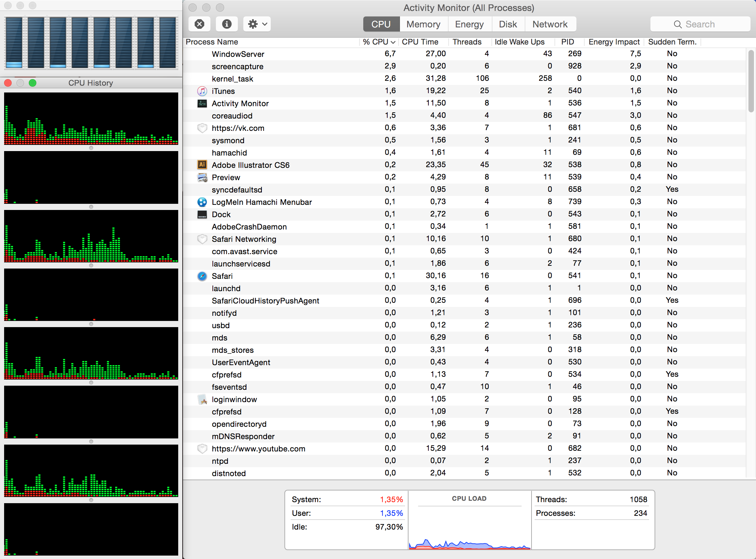The height and width of the screenshot is (559, 756).
Task: Switch to the Energy tab
Action: click(x=469, y=24)
